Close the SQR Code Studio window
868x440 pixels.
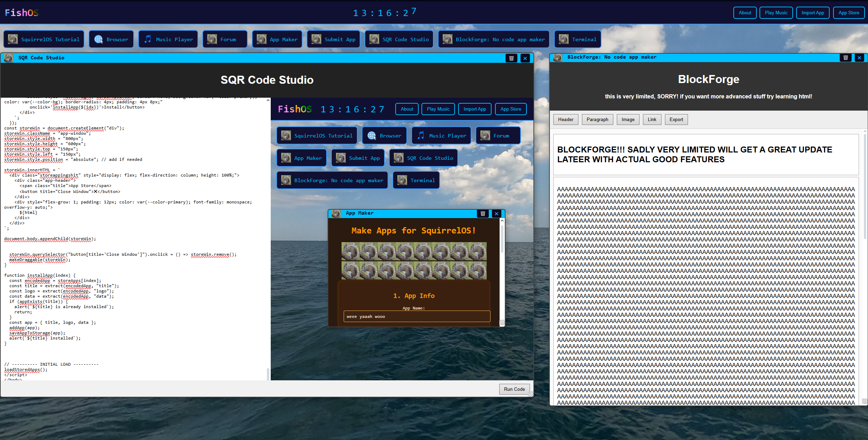525,58
